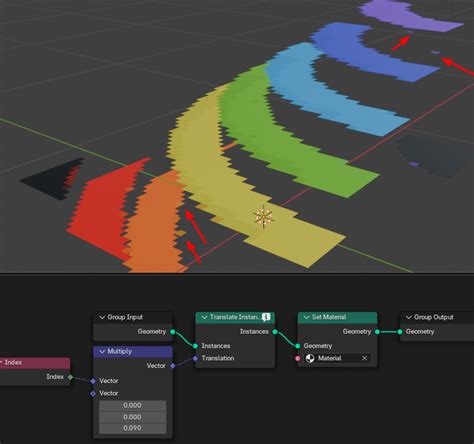Click the Index output socket on Index node
Viewport: 474px width, 444px height.
pyautogui.click(x=70, y=377)
